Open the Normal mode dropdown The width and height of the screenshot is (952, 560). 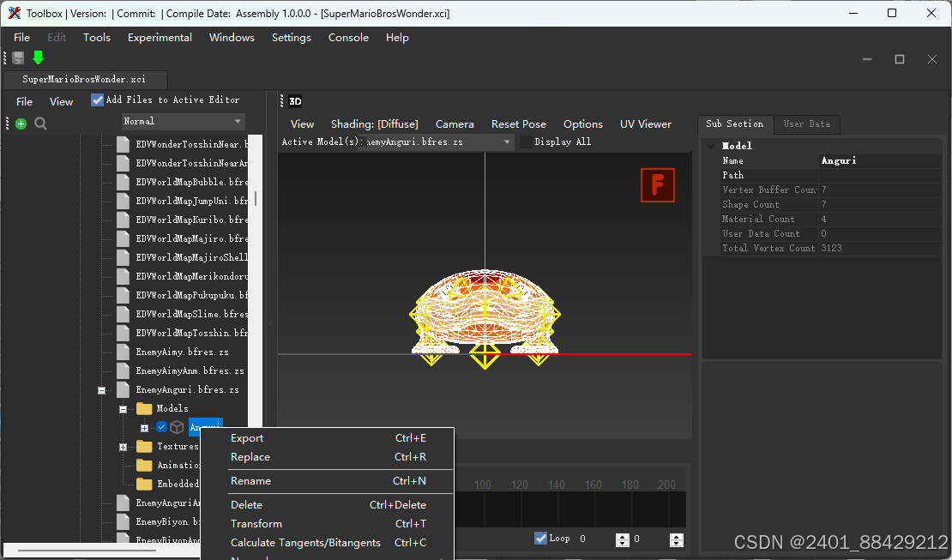coord(183,122)
